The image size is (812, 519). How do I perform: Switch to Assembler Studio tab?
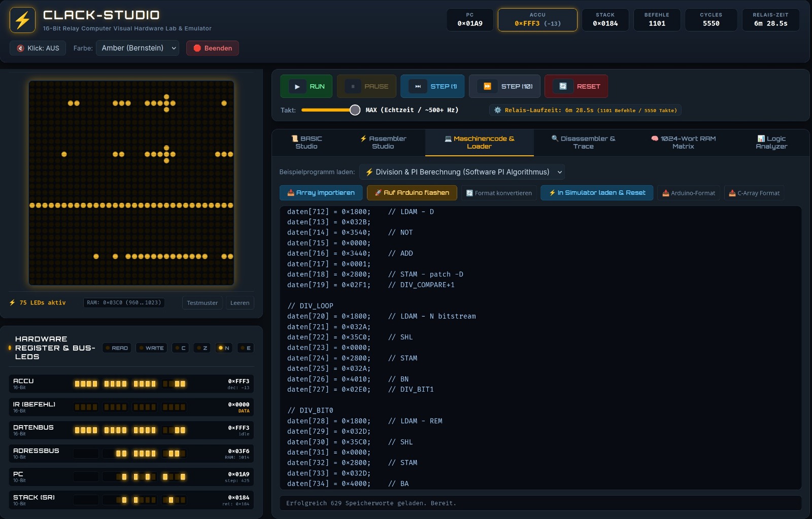(383, 143)
